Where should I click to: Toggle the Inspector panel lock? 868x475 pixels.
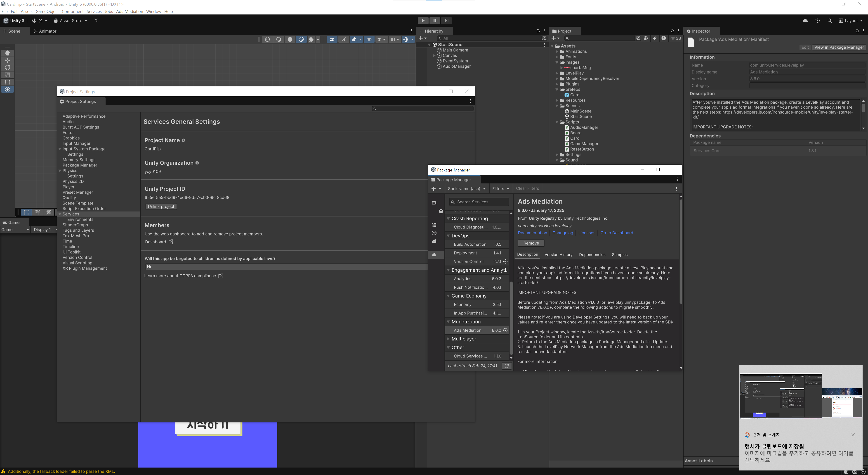pyautogui.click(x=857, y=31)
